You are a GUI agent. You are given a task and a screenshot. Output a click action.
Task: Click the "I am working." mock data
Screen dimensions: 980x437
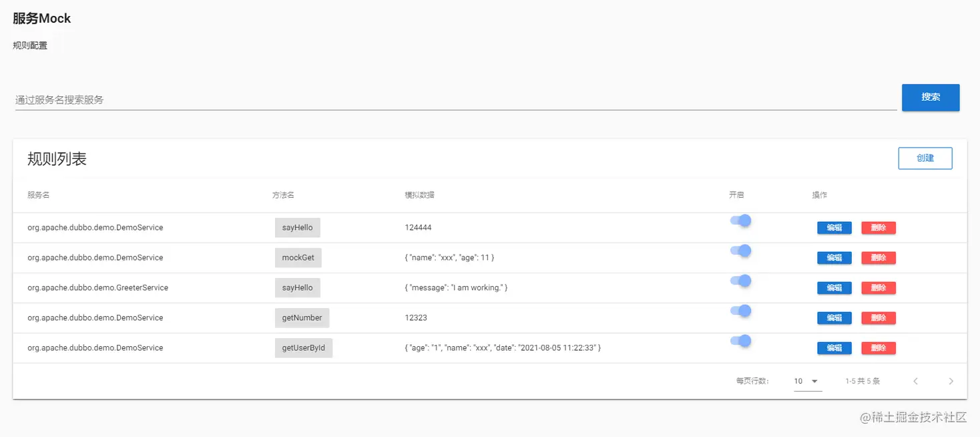tap(456, 288)
